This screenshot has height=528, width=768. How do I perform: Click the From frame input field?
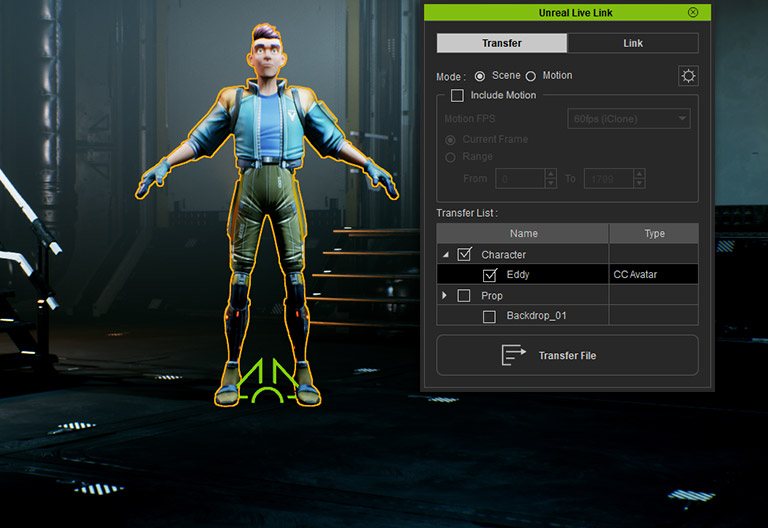(x=520, y=179)
